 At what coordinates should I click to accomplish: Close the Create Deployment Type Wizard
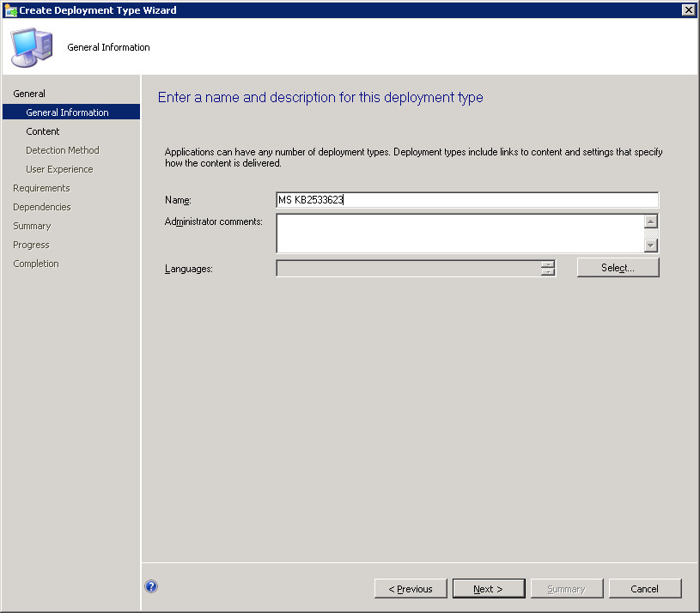tap(687, 9)
